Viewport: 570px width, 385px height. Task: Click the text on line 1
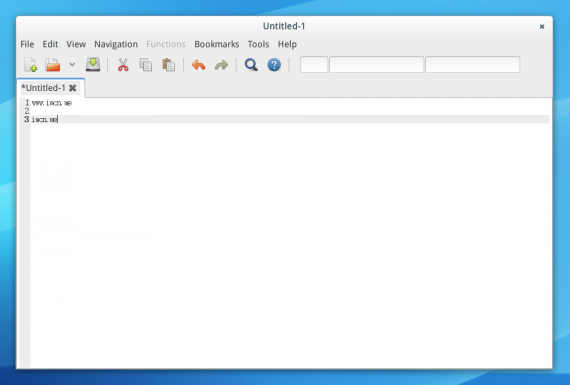coord(52,103)
